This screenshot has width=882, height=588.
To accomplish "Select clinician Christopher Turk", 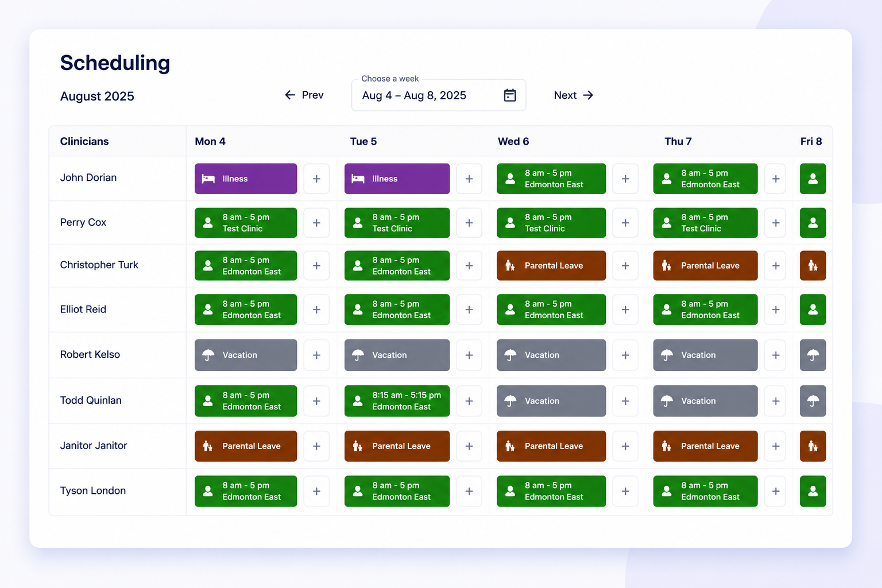I will (99, 265).
